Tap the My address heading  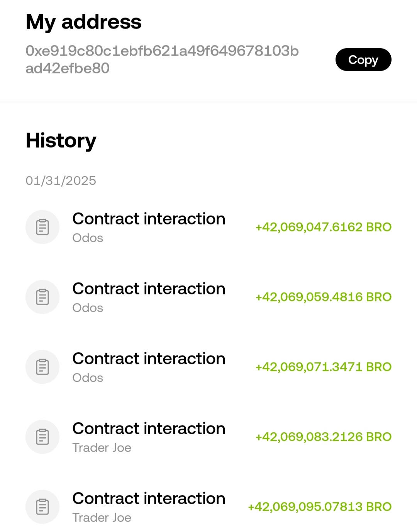click(83, 22)
